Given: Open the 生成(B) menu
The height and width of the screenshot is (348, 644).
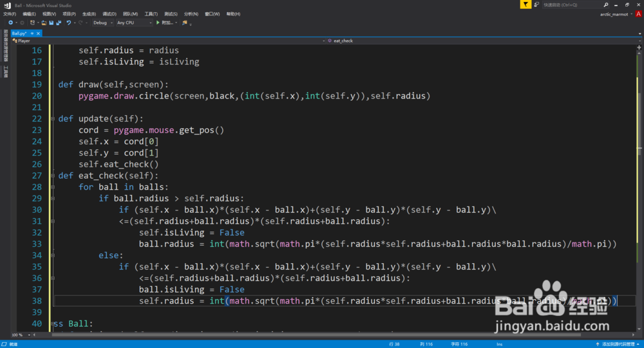Looking at the screenshot, I should pyautogui.click(x=89, y=14).
